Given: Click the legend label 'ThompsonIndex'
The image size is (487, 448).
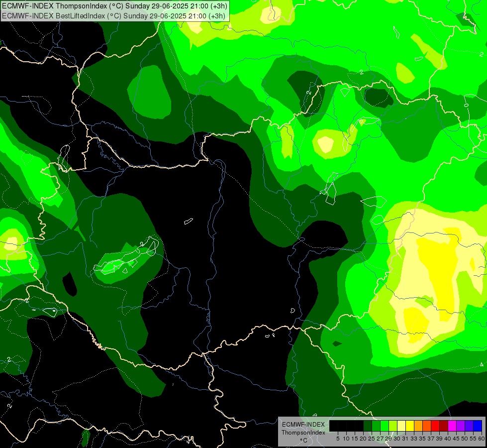Looking at the screenshot, I should (303, 433).
